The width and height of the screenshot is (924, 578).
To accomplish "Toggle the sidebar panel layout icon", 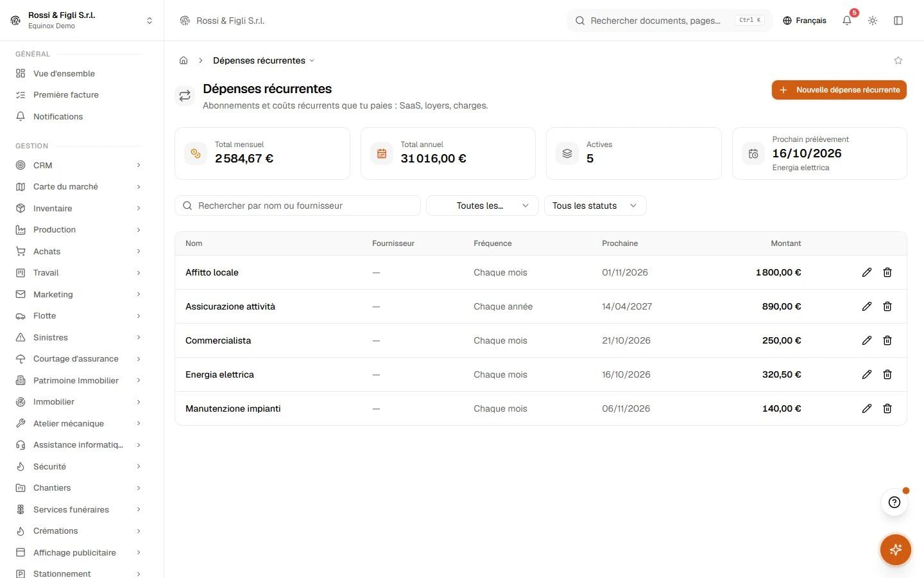I will 898,21.
